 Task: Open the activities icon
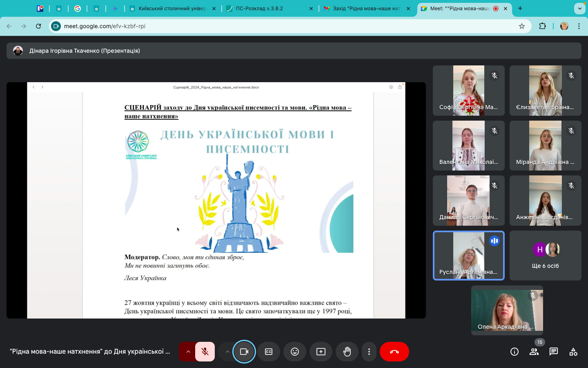coord(573,352)
